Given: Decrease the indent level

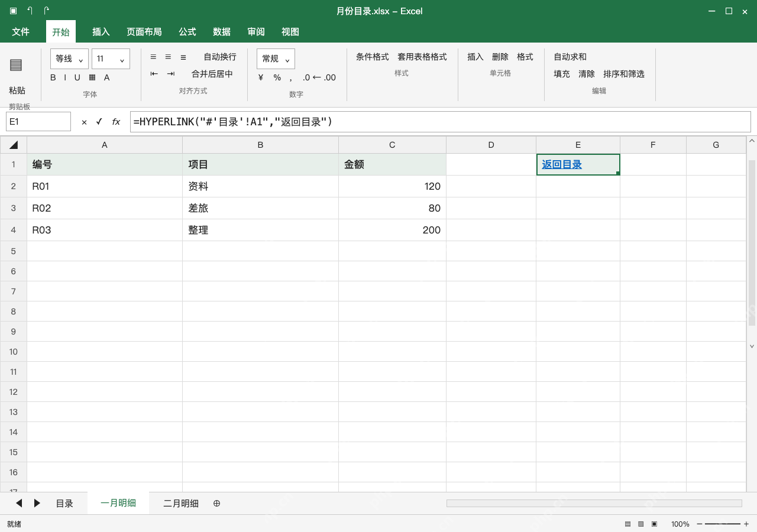Looking at the screenshot, I should [x=154, y=74].
